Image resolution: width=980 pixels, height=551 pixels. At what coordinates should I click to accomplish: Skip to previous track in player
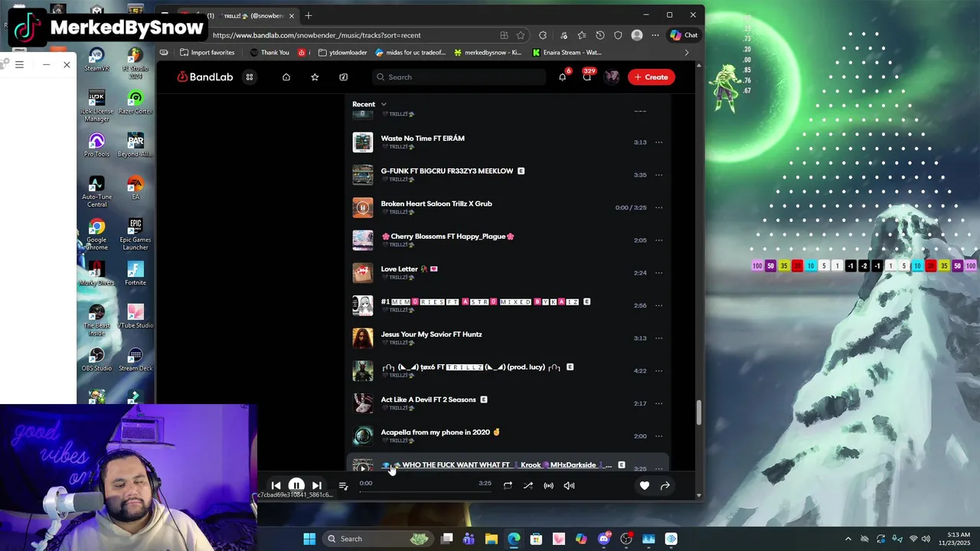[x=276, y=485]
